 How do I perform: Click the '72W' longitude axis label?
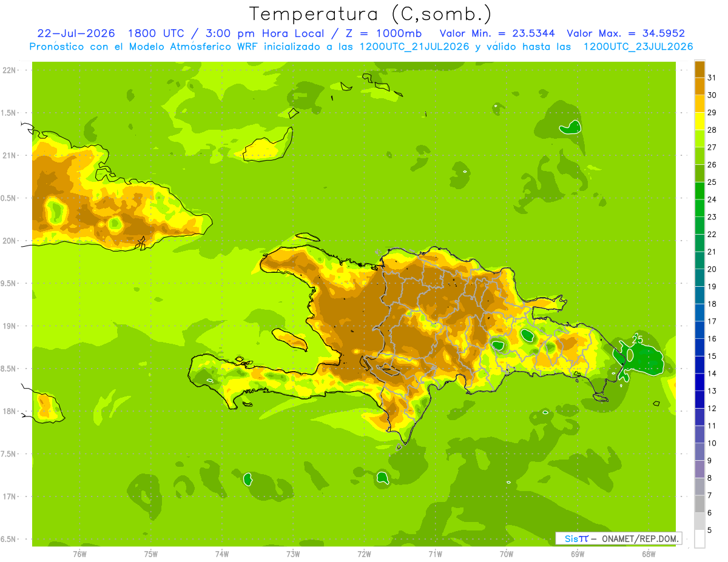pyautogui.click(x=365, y=554)
